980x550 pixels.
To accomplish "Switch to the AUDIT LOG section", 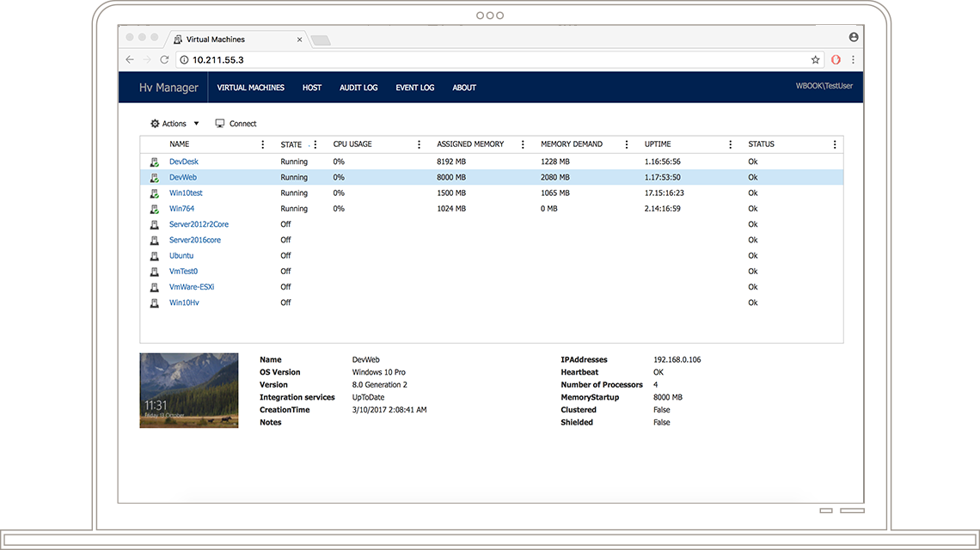I will [x=358, y=87].
